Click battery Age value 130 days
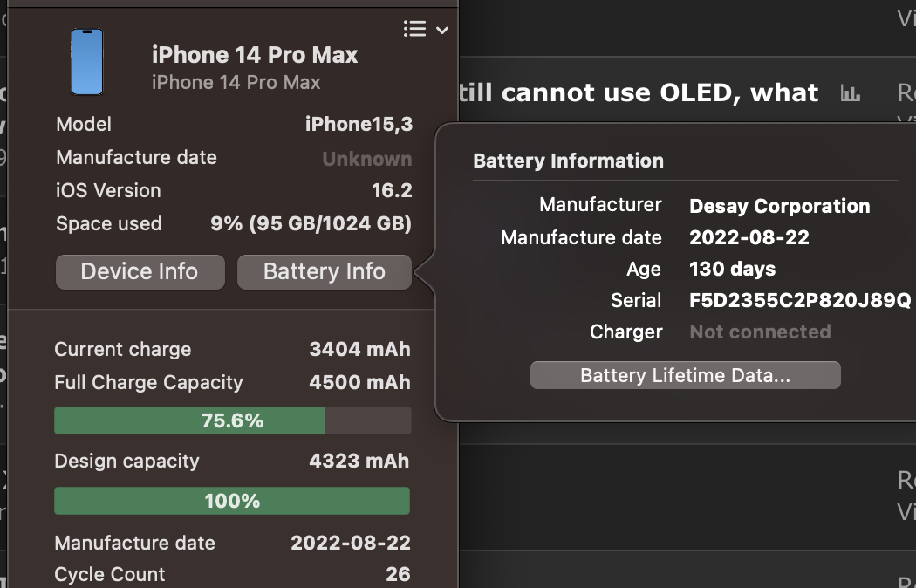The height and width of the screenshot is (588, 916). coord(732,269)
